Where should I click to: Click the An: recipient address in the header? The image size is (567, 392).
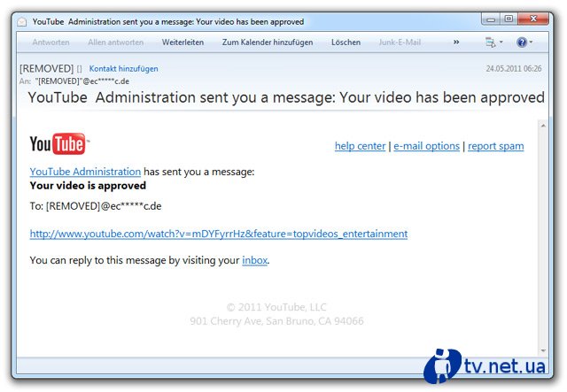[82, 81]
